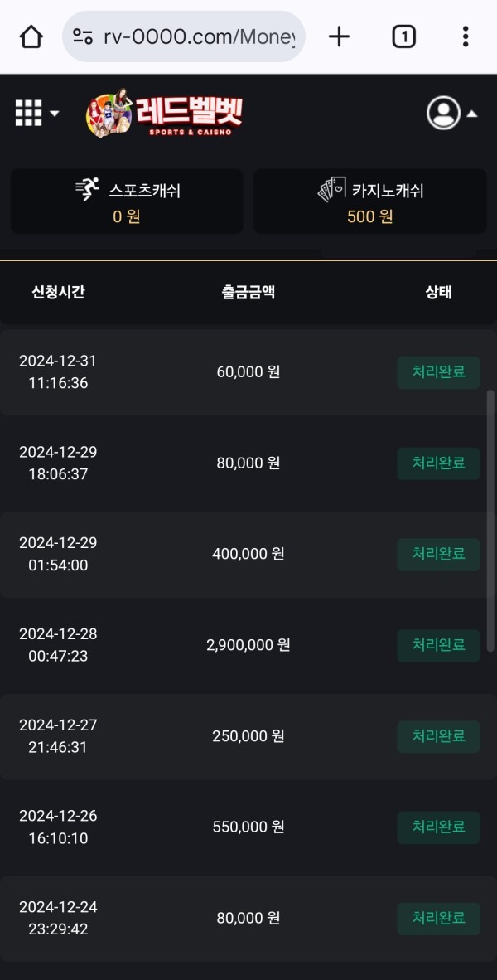Open the browser three-dot menu
Image resolution: width=497 pixels, height=980 pixels.
pos(466,36)
